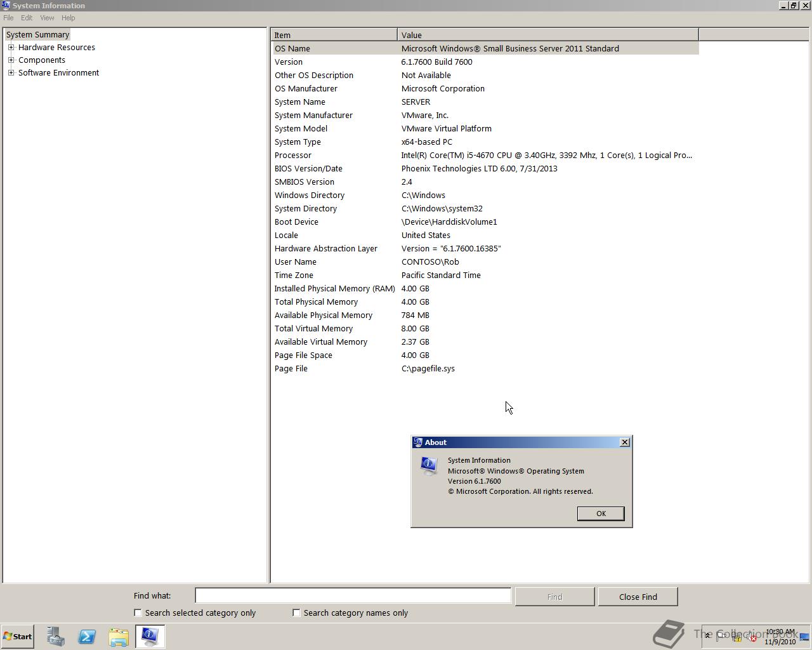Click muted volume speaker tray icon
This screenshot has height=650, width=812.
[752, 637]
